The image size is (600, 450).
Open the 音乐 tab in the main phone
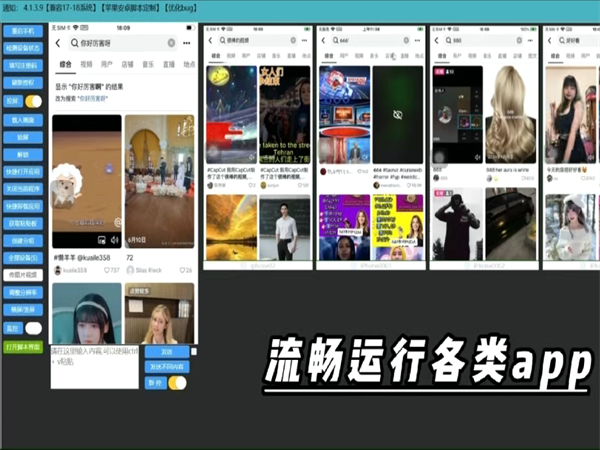(x=148, y=64)
